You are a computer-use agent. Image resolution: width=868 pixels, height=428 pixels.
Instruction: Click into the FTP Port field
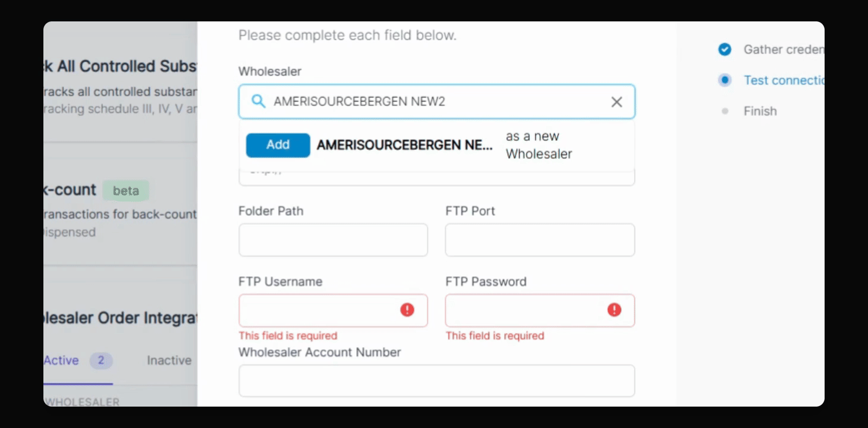(x=540, y=240)
